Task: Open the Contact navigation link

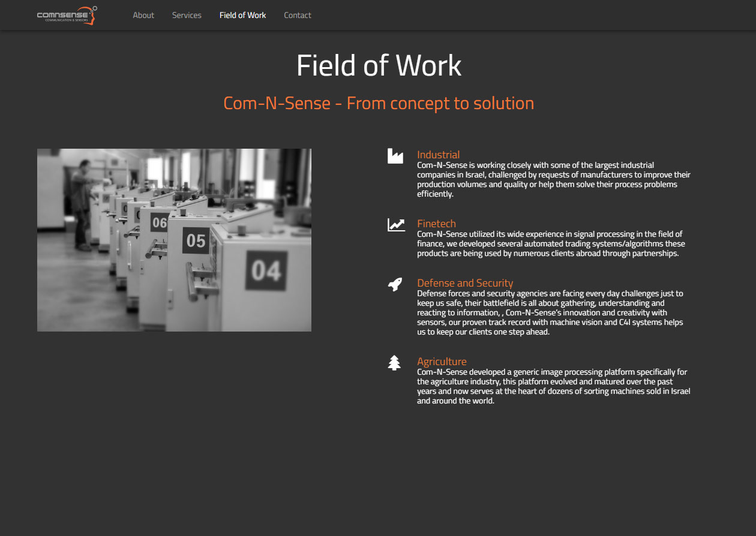Action: click(x=298, y=15)
